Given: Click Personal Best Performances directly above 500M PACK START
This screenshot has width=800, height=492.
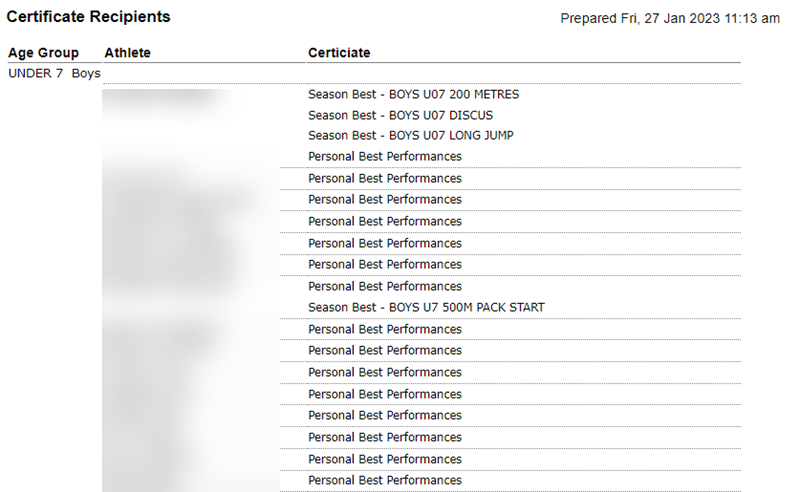Looking at the screenshot, I should coord(385,286).
